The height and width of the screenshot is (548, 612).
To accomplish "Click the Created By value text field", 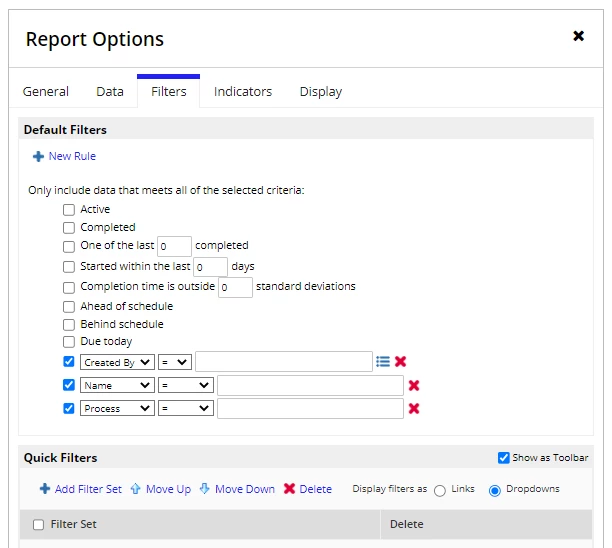I will click(x=284, y=361).
